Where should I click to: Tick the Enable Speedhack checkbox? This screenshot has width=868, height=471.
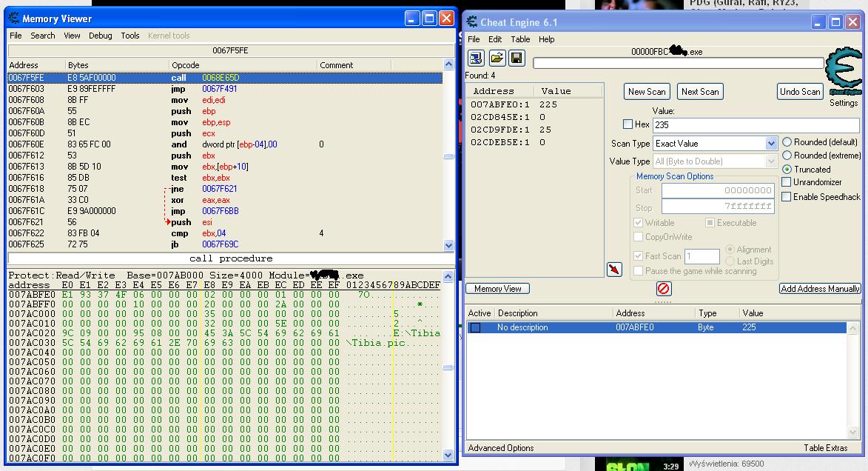click(x=787, y=197)
